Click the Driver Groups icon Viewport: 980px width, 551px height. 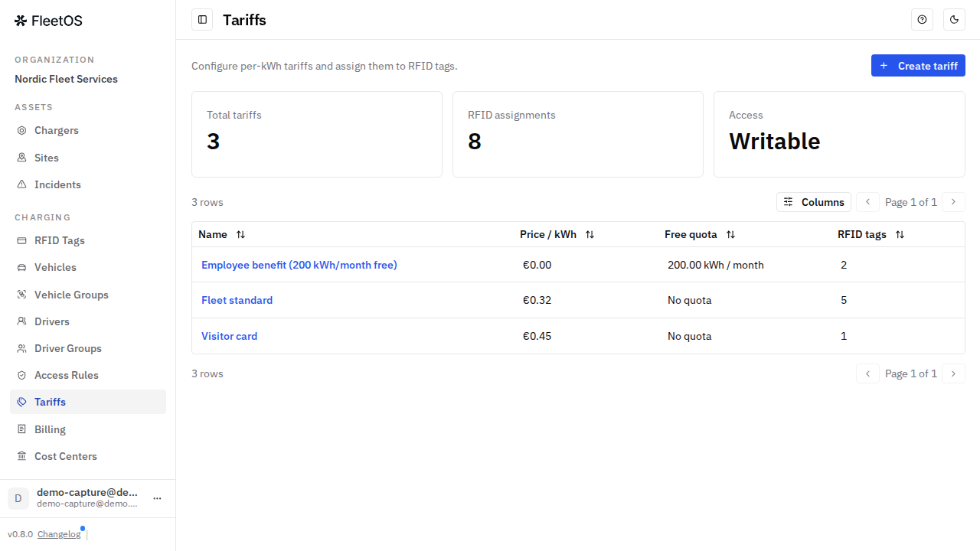(x=22, y=348)
